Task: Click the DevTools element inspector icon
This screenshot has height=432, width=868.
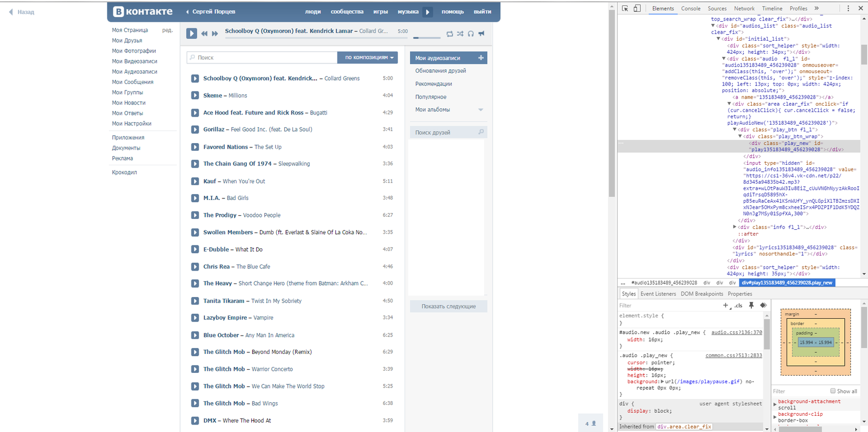Action: point(625,8)
